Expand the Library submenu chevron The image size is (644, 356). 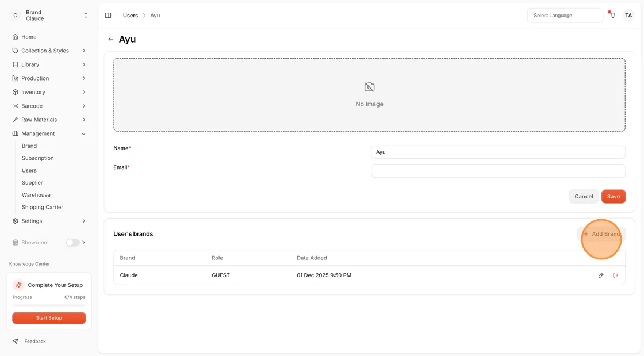pyautogui.click(x=84, y=64)
